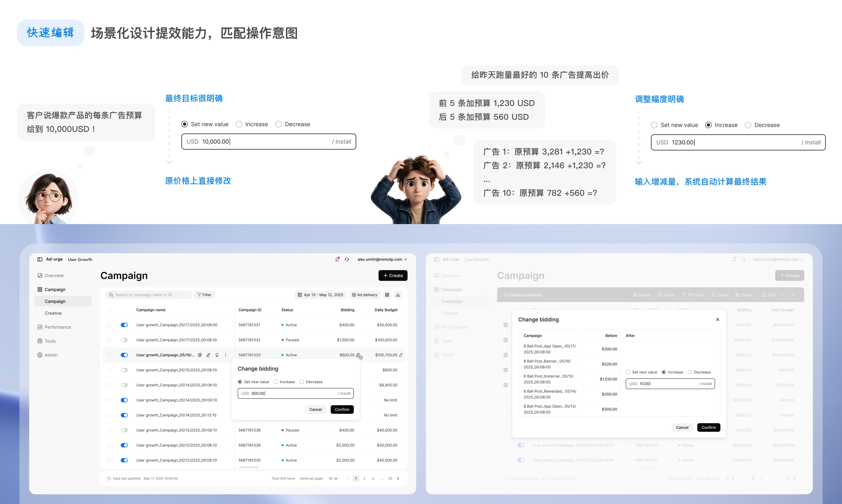Cancel the left Change bidding popup

(x=315, y=410)
